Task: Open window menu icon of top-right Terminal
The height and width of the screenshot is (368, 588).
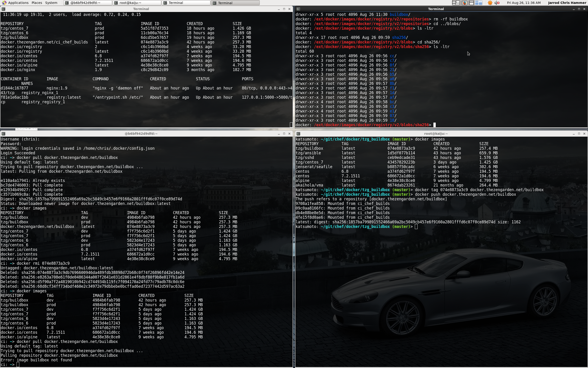Action: [298, 9]
